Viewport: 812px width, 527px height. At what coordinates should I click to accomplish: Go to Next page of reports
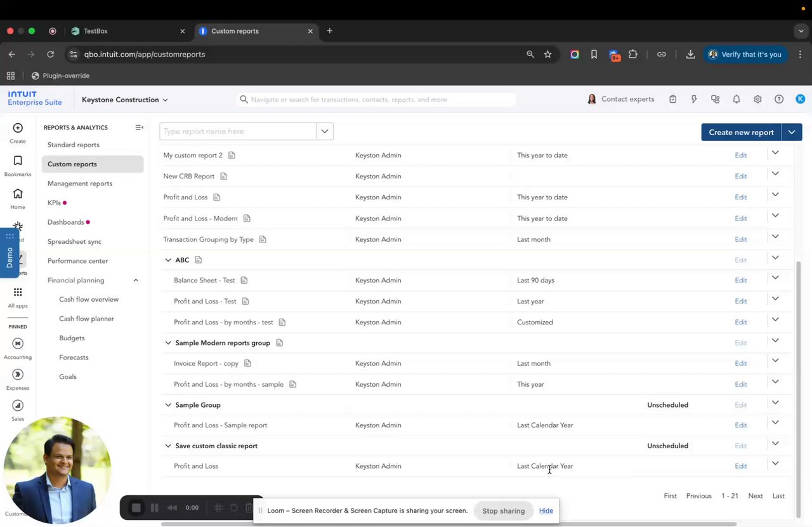coord(755,496)
